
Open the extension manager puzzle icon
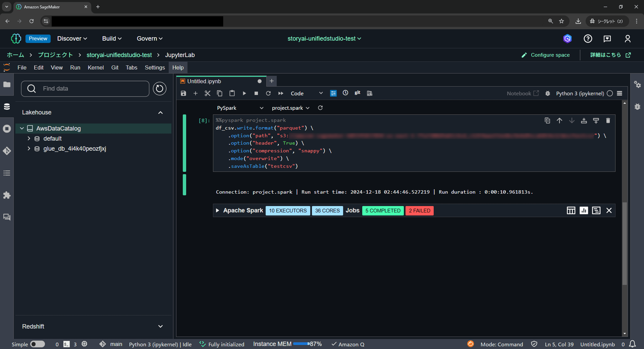click(7, 195)
